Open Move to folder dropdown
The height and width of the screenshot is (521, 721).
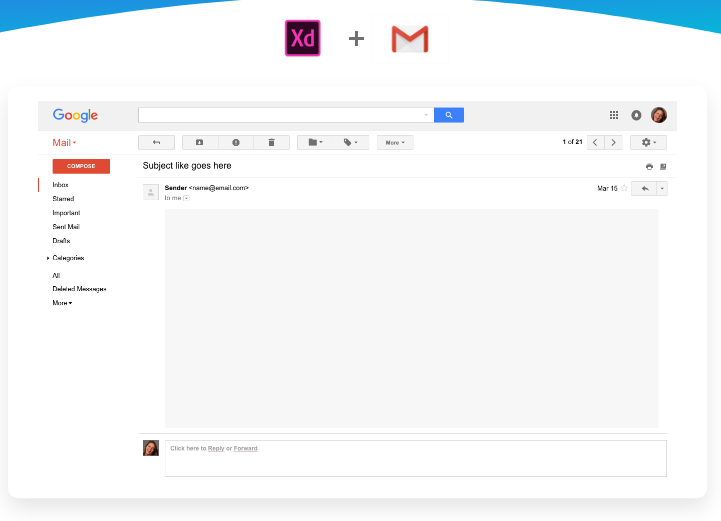point(315,143)
